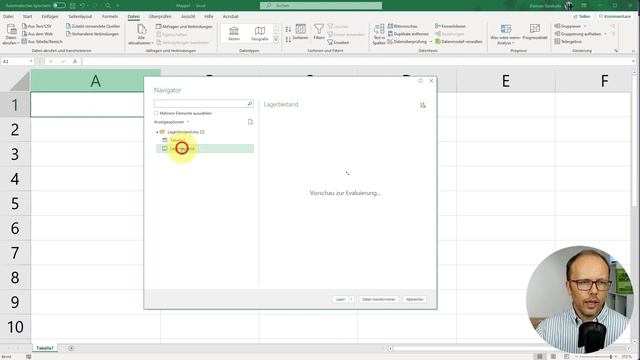Click the Undo arrow in the title bar
Image resolution: width=640 pixels, height=360 pixels.
point(82,5)
